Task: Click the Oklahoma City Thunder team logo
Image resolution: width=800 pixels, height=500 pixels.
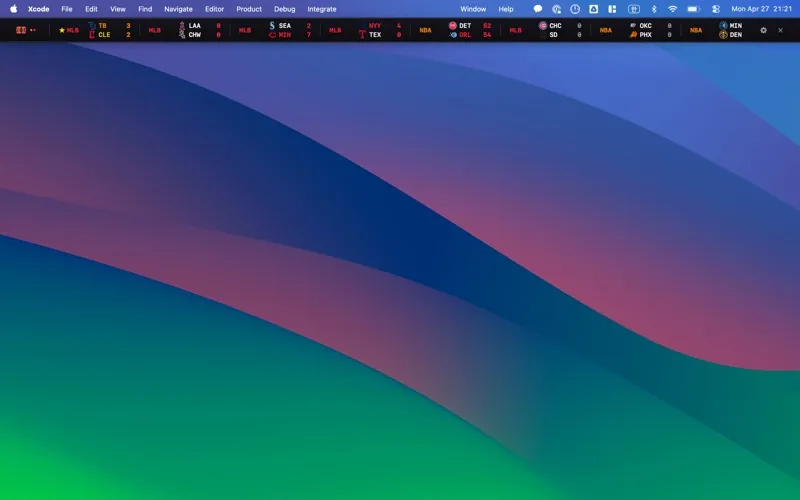Action: [x=633, y=26]
